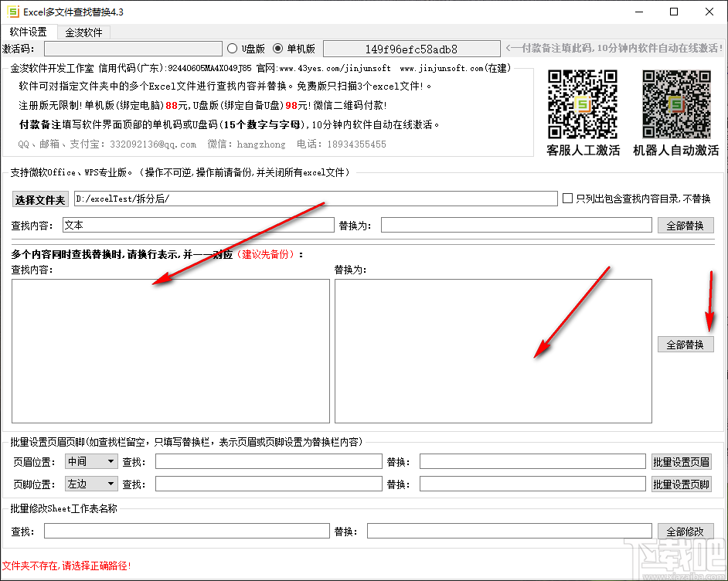Viewport: 728px width, 581px height.
Task: Click inside the large 替换为 text area
Action: (492, 352)
